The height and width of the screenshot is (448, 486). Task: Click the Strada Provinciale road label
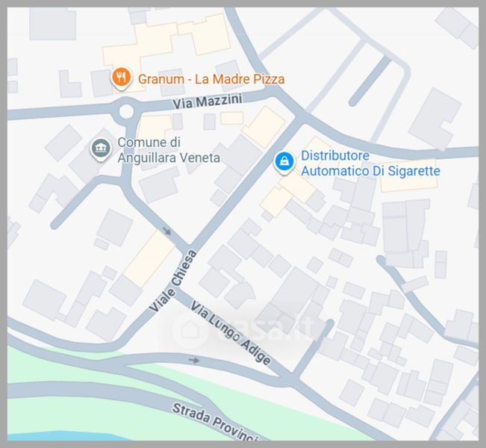[x=215, y=421]
